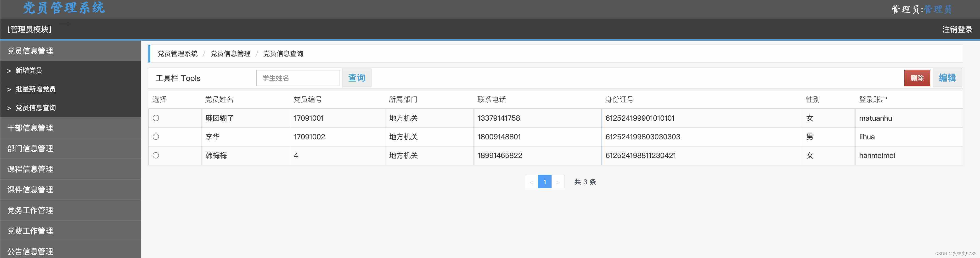
Task: Click 注销登录 to log out
Action: (957, 29)
